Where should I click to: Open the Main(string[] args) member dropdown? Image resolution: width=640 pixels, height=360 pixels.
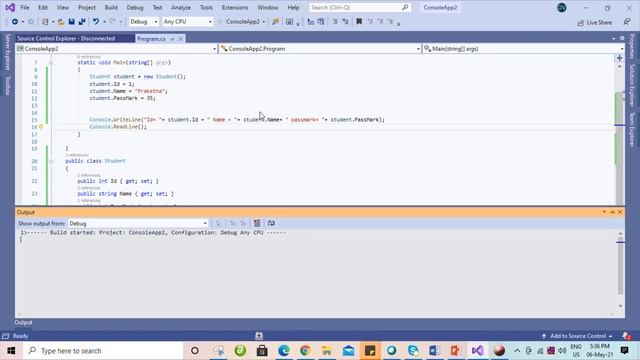[x=524, y=49]
